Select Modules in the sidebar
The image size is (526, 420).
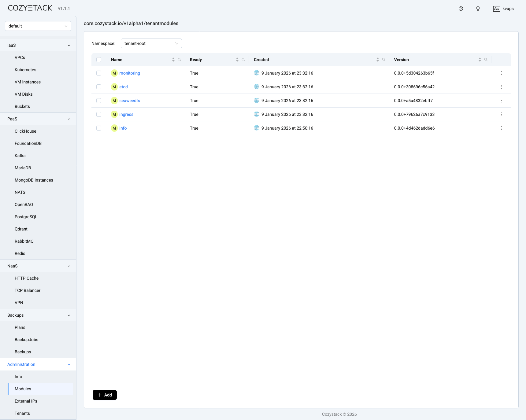point(23,389)
